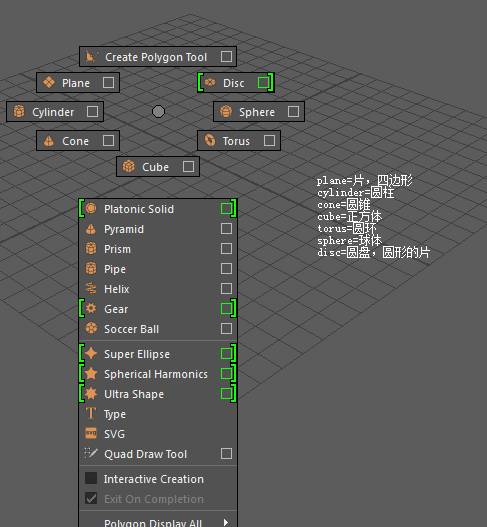487x527 pixels.
Task: Pick the Torus marking menu label
Action: (236, 141)
